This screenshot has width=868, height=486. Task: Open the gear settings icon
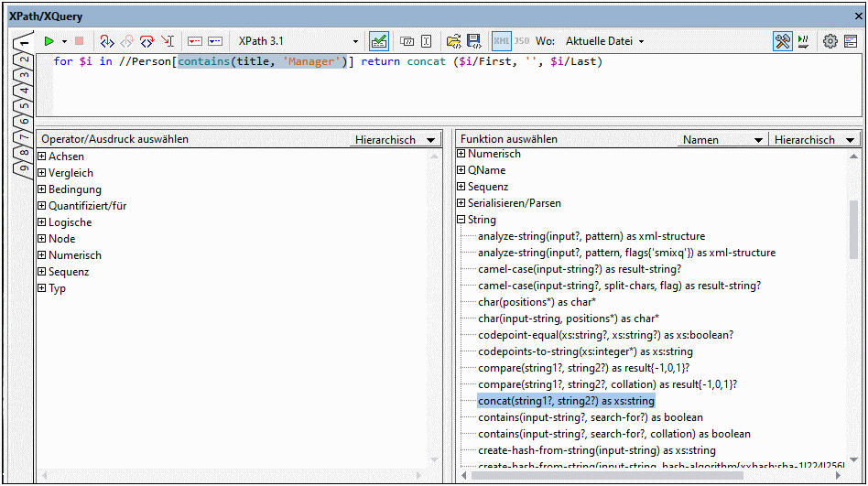pos(830,41)
